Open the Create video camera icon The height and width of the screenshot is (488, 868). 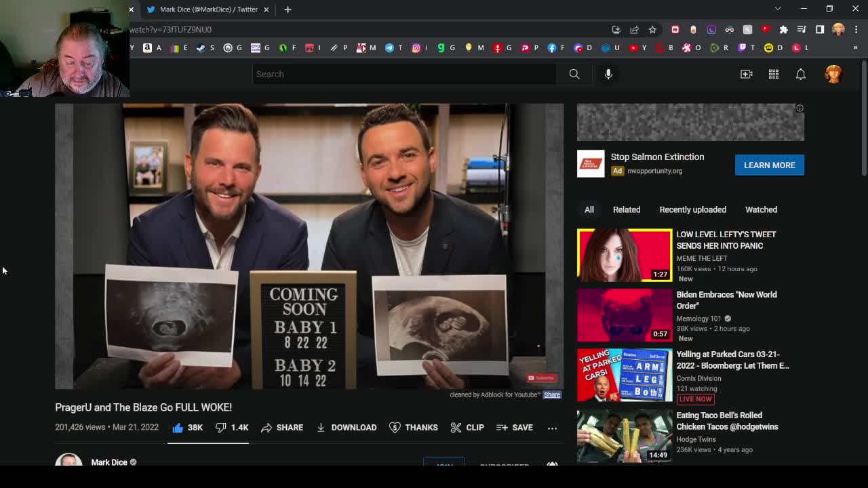pyautogui.click(x=747, y=74)
